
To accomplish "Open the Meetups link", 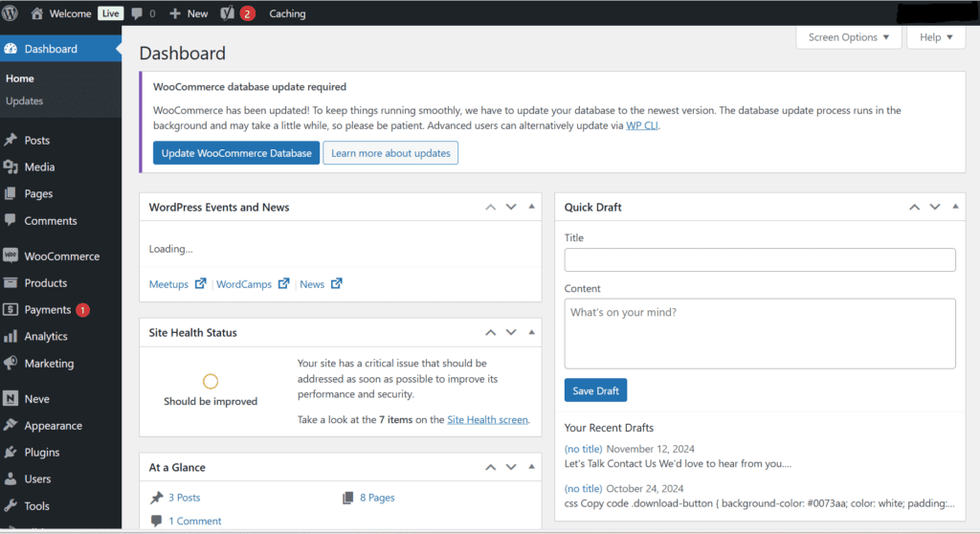I will pos(168,284).
